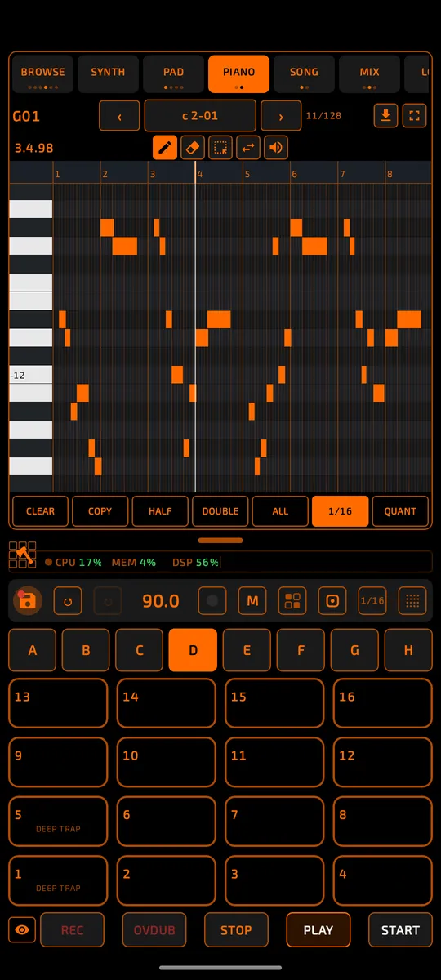Click the square-with-dot icon

click(332, 601)
